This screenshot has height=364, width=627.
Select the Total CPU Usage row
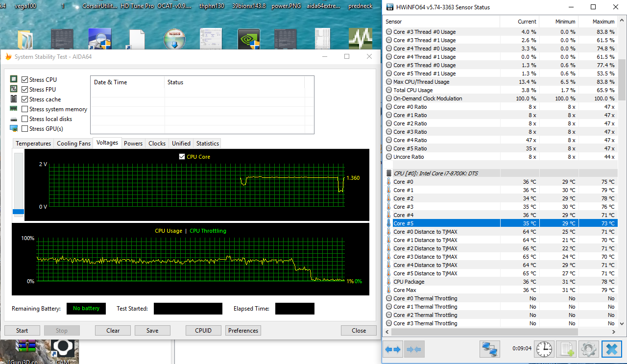(500, 90)
